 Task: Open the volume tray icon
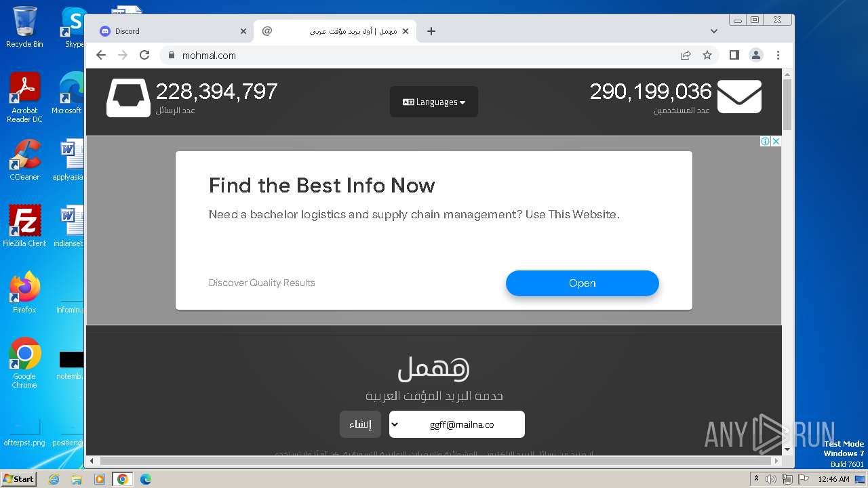(771, 479)
